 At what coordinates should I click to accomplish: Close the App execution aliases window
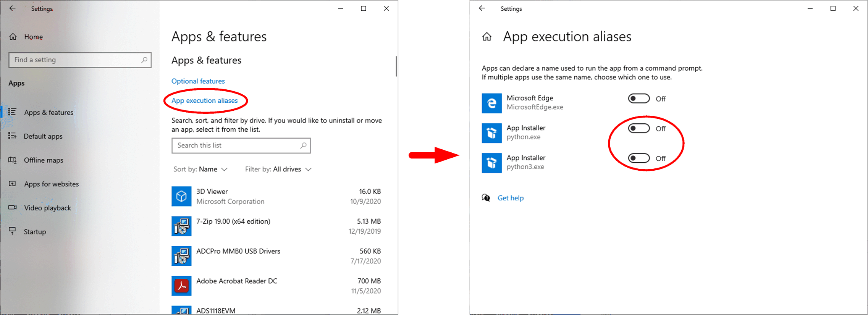point(856,8)
